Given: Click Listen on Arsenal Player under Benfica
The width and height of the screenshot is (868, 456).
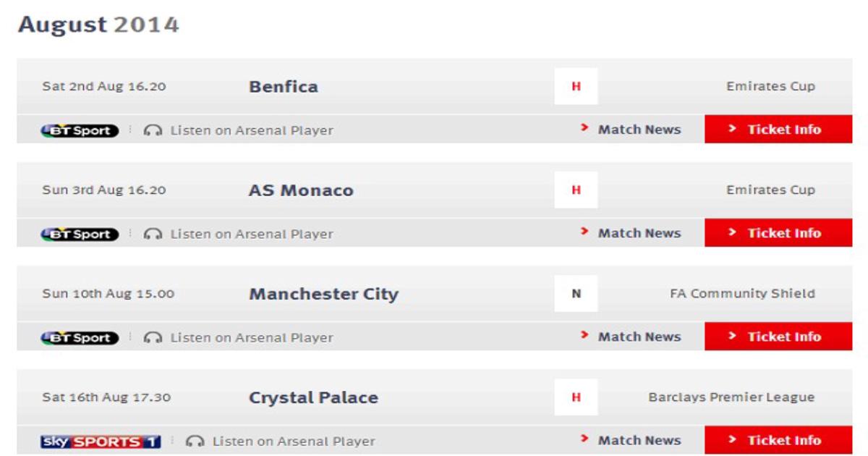Looking at the screenshot, I should point(252,131).
